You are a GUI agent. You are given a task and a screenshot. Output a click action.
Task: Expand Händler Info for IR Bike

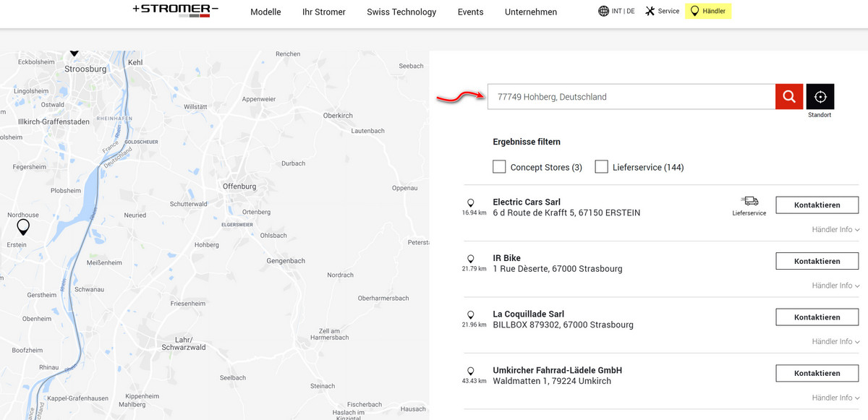(835, 286)
